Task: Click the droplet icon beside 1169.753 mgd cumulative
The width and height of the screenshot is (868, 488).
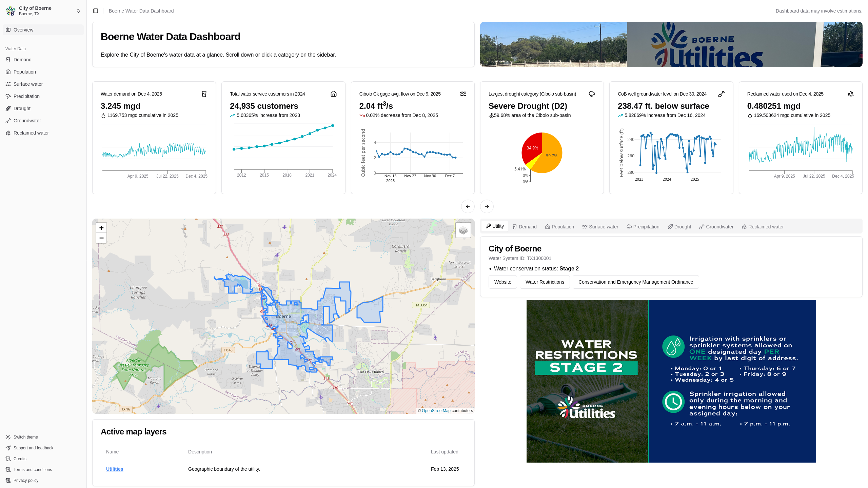Action: pyautogui.click(x=103, y=116)
